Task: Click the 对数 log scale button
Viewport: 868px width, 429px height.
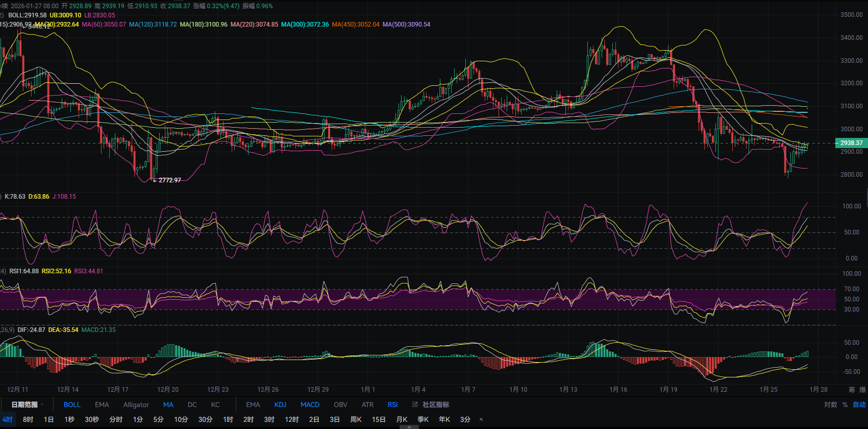Action: pyautogui.click(x=830, y=404)
